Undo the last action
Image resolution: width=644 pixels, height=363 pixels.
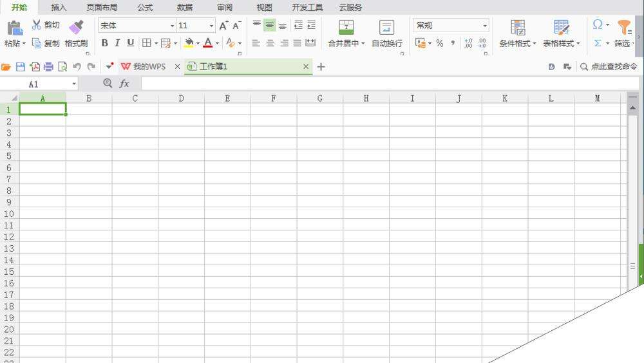(x=77, y=66)
